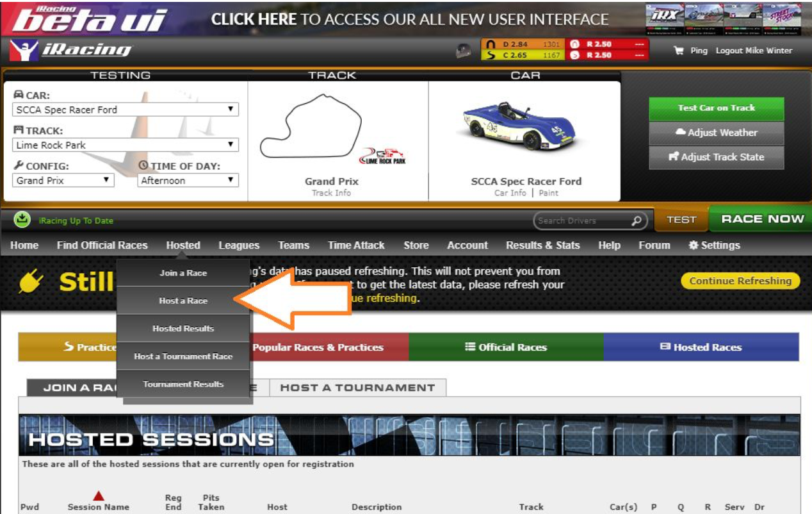
Task: Open the green Official Races tab
Action: tap(506, 347)
